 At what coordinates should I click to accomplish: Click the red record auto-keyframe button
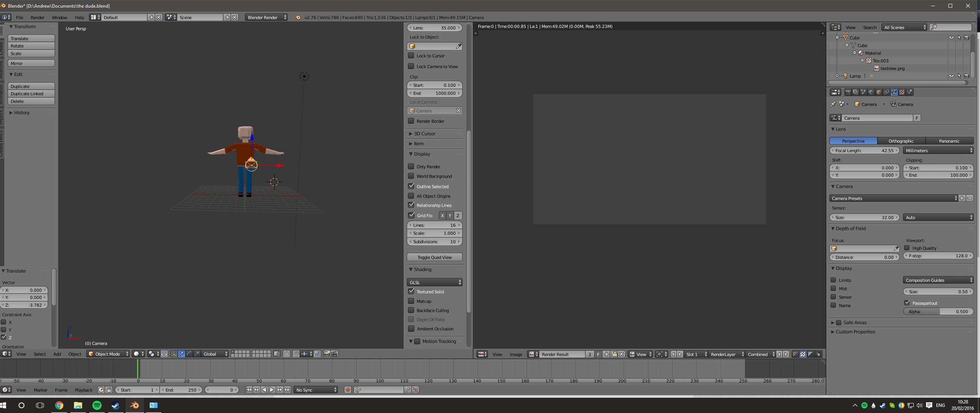click(x=348, y=390)
